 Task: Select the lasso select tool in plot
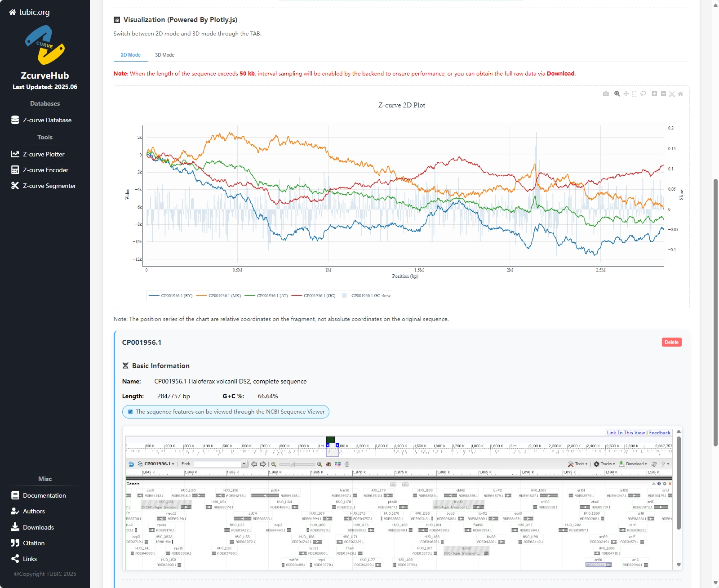[643, 94]
